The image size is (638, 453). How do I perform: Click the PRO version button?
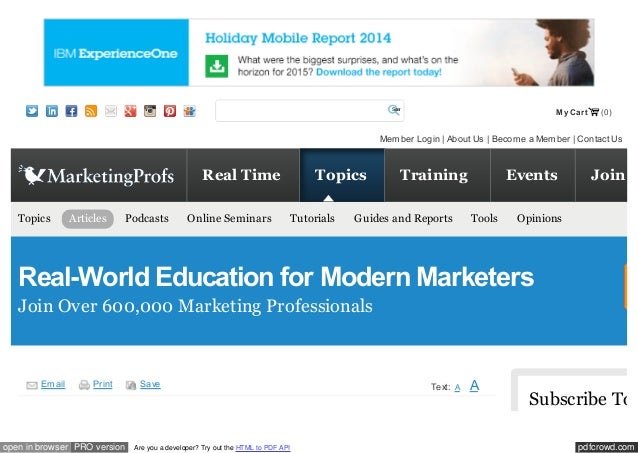(x=100, y=447)
